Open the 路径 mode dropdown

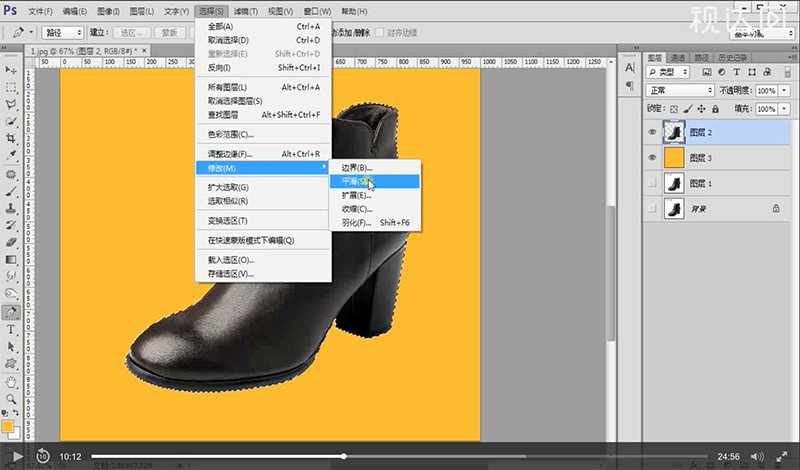[62, 33]
